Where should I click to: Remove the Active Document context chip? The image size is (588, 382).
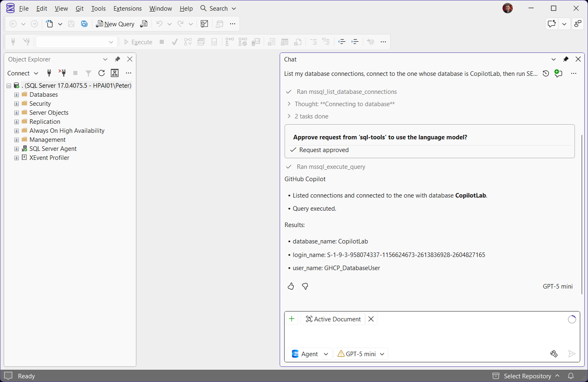coord(371,319)
